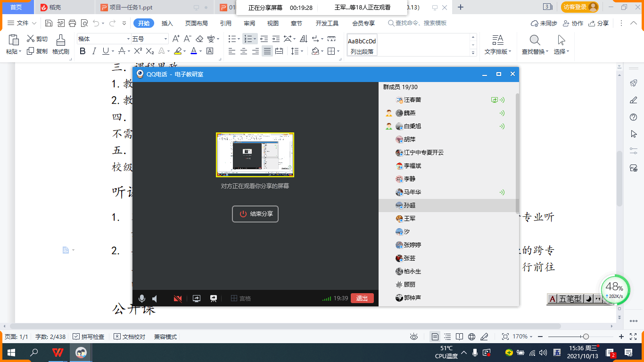This screenshot has height=362, width=644.
Task: Open print preview icon
Action: point(84,23)
